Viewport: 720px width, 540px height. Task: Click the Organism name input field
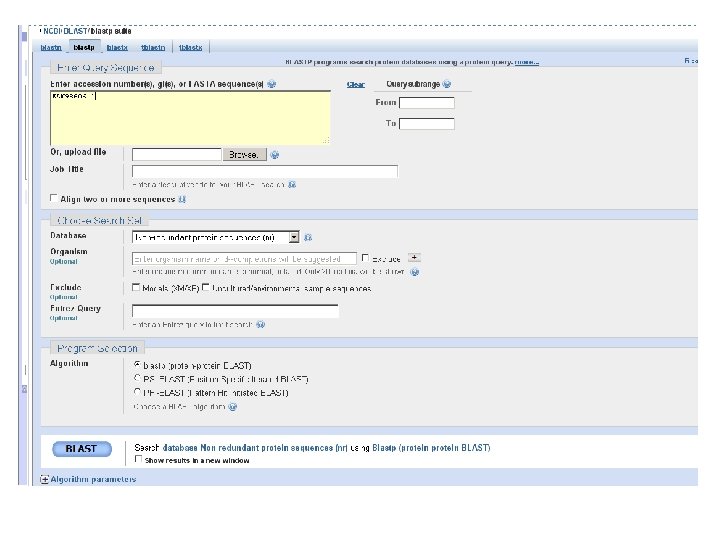point(244,259)
